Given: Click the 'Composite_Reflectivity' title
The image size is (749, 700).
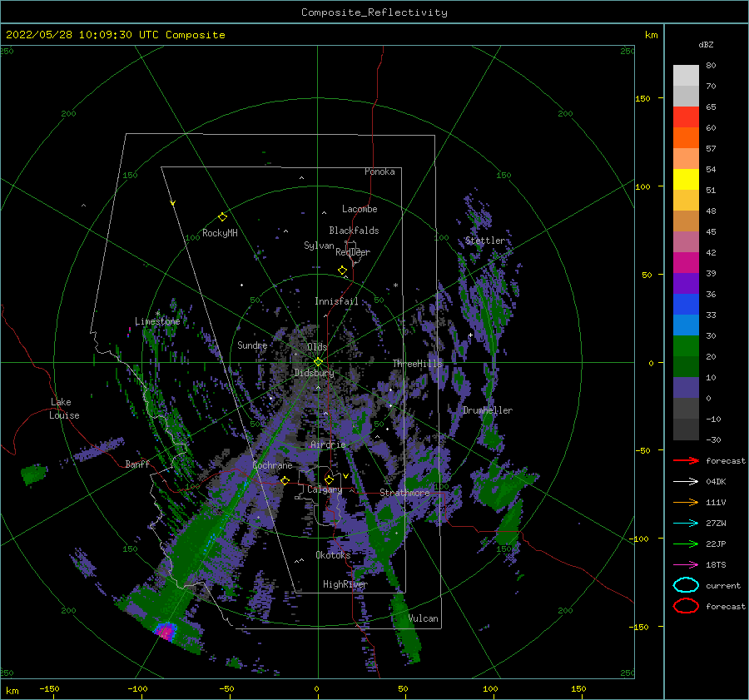Looking at the screenshot, I should tap(374, 12).
